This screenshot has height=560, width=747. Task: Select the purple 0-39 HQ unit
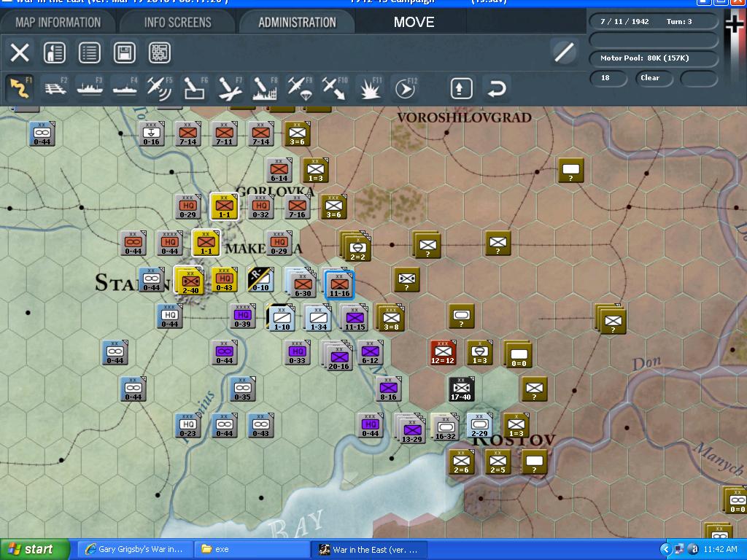[242, 316]
